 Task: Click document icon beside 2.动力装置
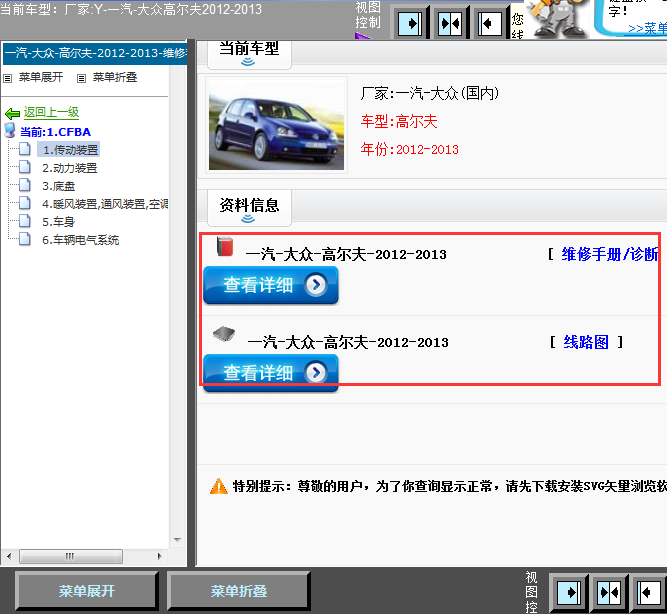pos(25,167)
